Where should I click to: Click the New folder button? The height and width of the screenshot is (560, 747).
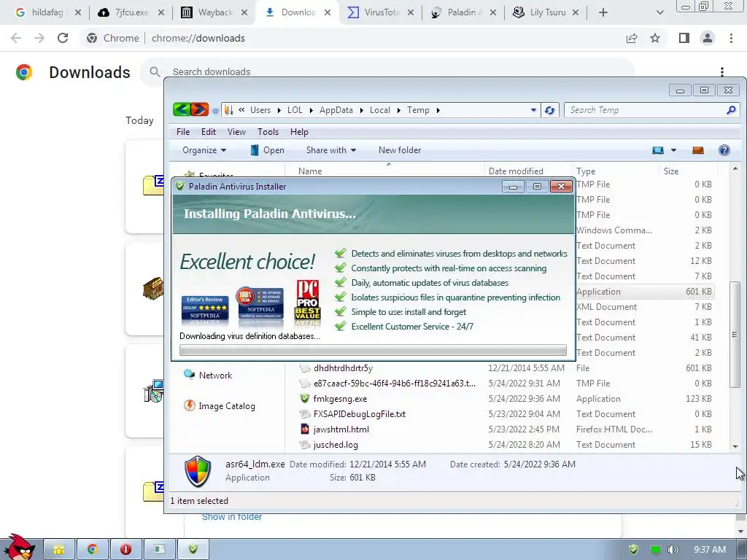coord(400,150)
